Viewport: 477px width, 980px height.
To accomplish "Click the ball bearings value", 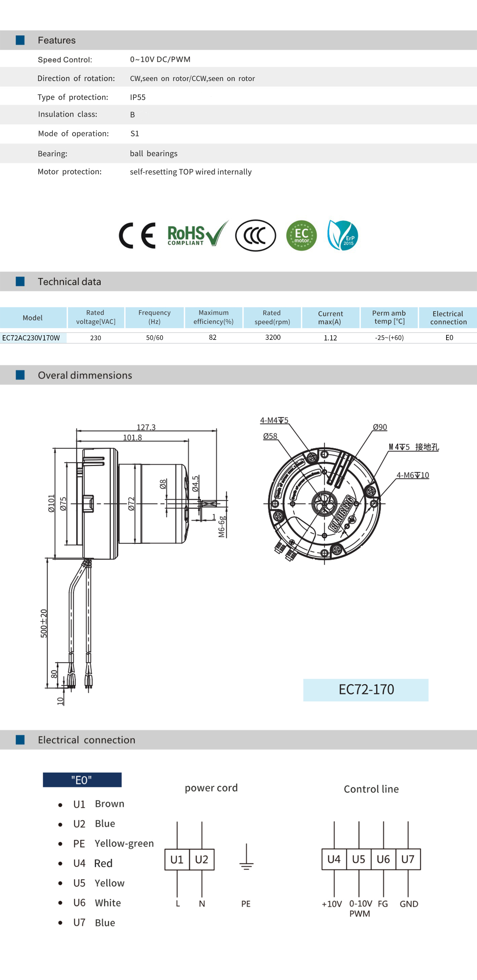I will (x=154, y=153).
